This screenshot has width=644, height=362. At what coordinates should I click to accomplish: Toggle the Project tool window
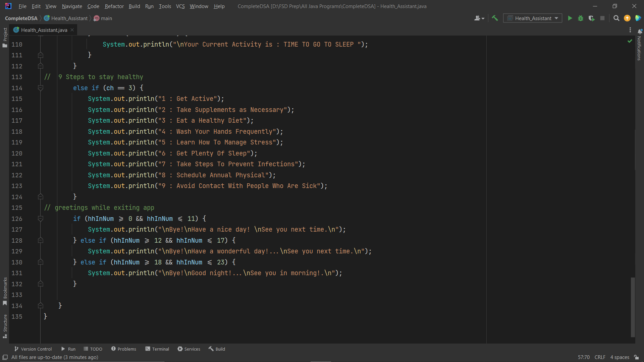click(5, 37)
